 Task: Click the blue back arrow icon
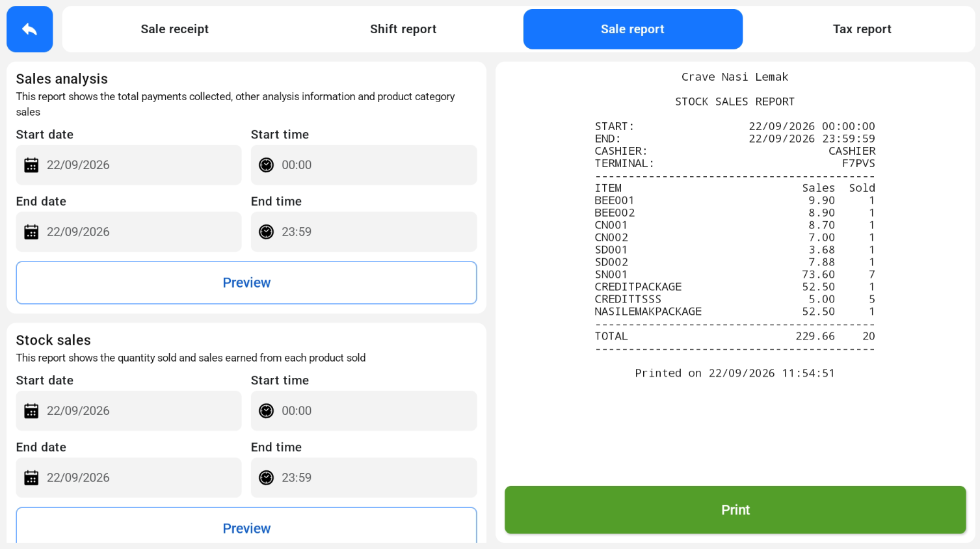point(29,29)
